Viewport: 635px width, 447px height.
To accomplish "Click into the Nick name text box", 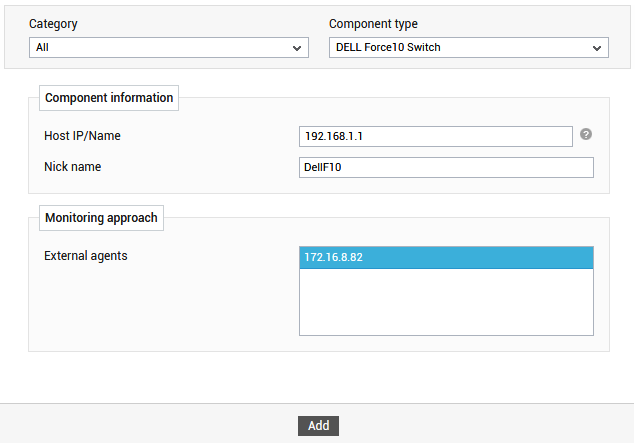I will click(x=446, y=167).
